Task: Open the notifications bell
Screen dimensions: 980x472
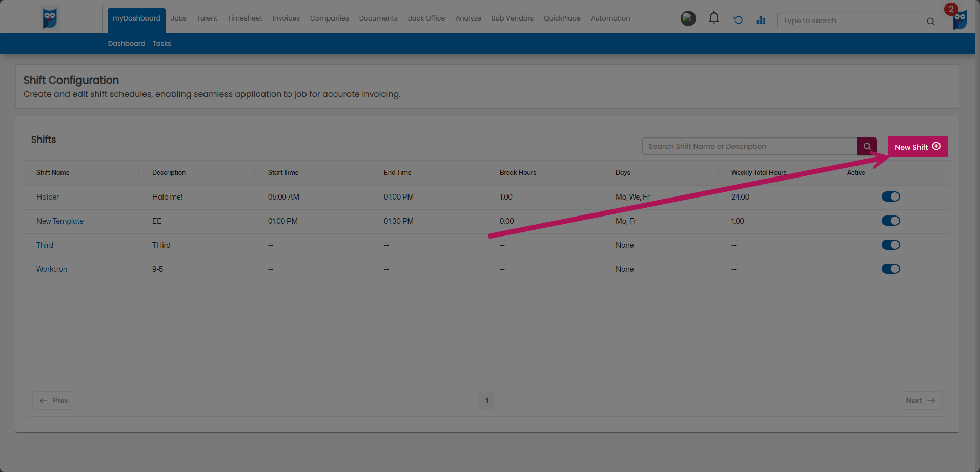Action: click(x=713, y=18)
